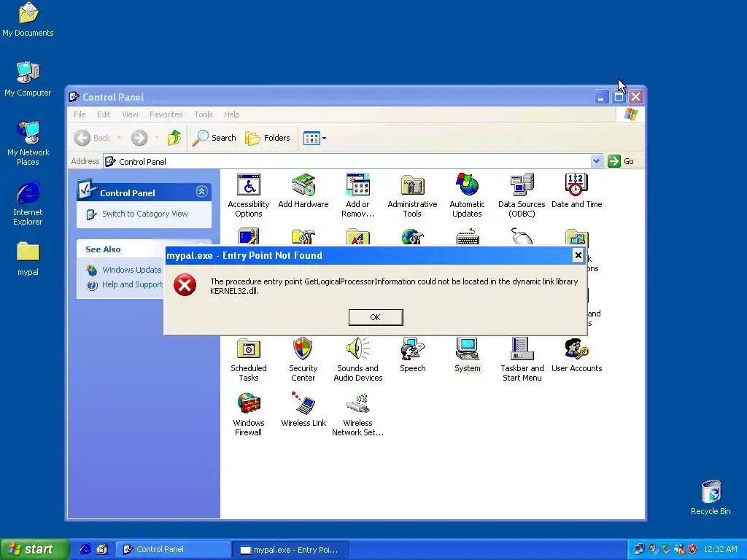Select My Network Places desktop icon
Image resolution: width=747 pixels, height=560 pixels.
(x=28, y=144)
